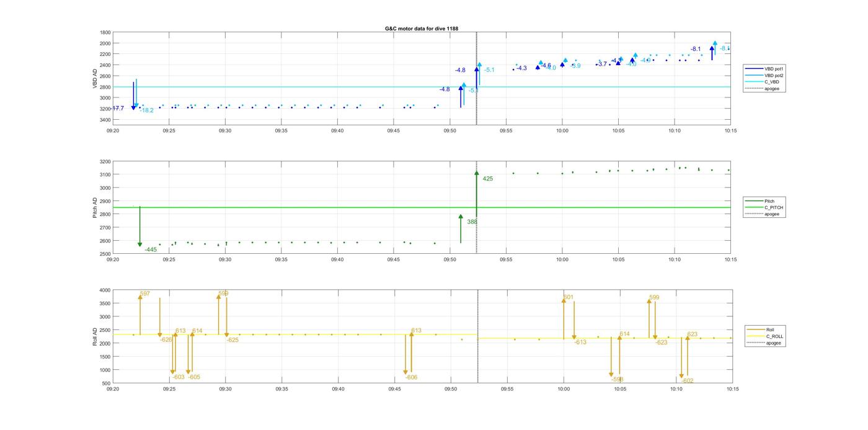Click the '09:45' time tick under the Roll plot
Image resolution: width=868 pixels, height=430 pixels.
(x=394, y=389)
